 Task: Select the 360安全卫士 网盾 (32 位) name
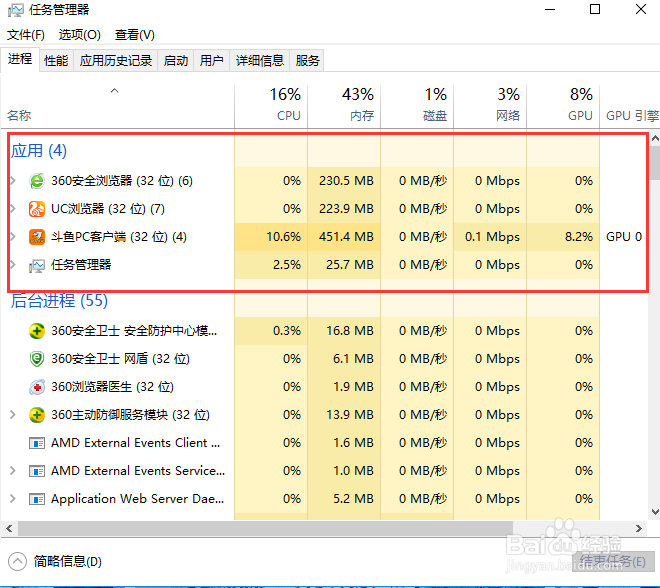click(x=120, y=359)
